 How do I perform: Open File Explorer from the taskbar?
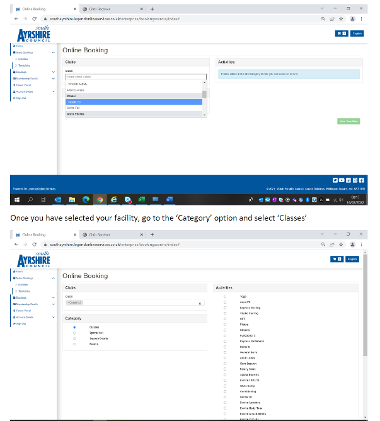point(72,200)
